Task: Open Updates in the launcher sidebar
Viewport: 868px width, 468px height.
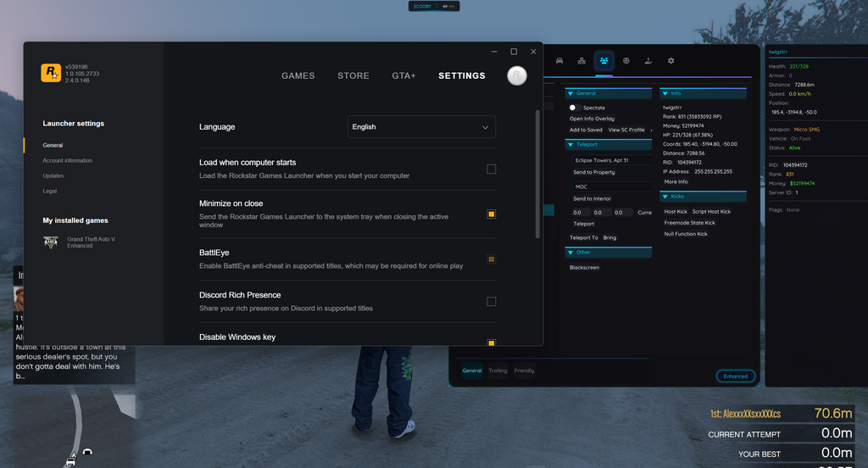Action: point(53,175)
